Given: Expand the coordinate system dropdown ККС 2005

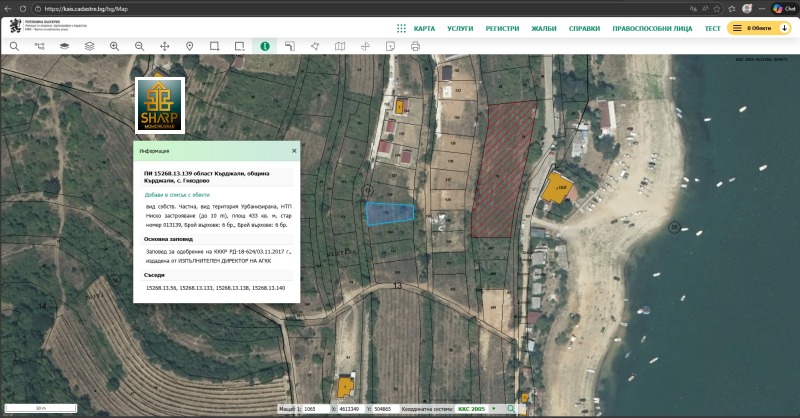Looking at the screenshot, I should [494, 409].
